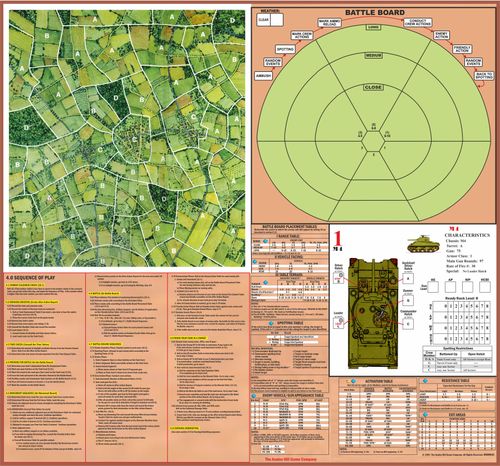Click the Driver Hatch crew box

[339, 277]
